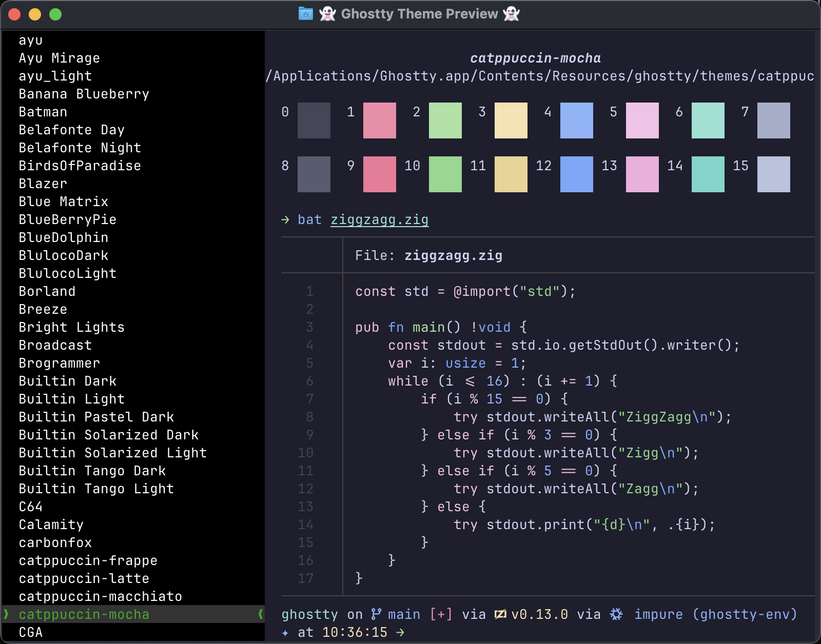Select the BlulocoLight theme
Image resolution: width=821 pixels, height=644 pixels.
pos(68,273)
